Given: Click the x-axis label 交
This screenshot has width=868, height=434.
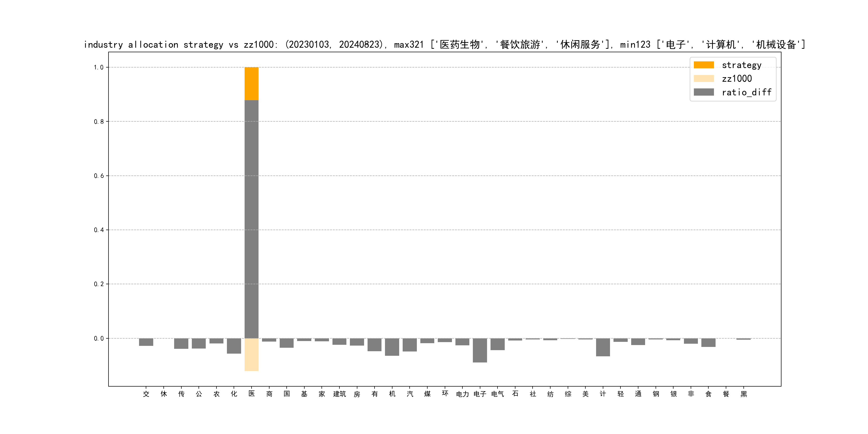Looking at the screenshot, I should (146, 394).
